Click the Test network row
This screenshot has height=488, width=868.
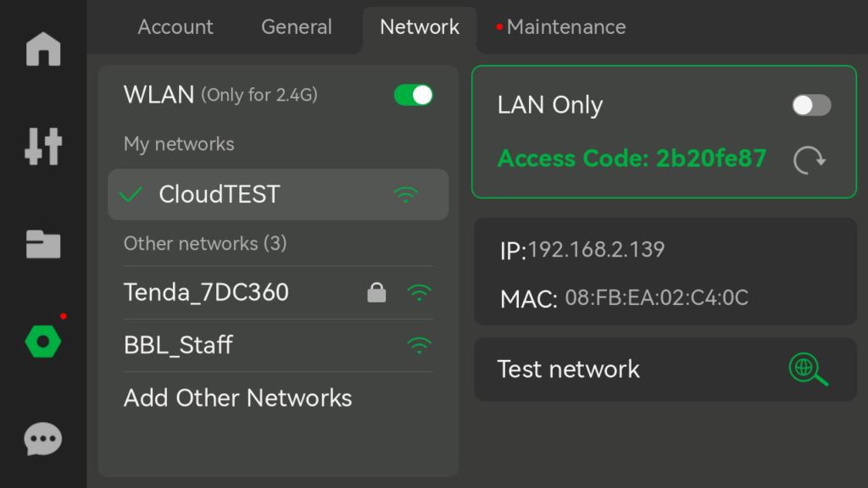click(x=644, y=369)
